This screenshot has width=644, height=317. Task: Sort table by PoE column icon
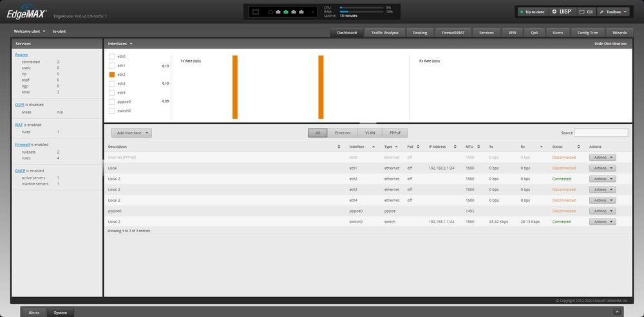[418, 147]
